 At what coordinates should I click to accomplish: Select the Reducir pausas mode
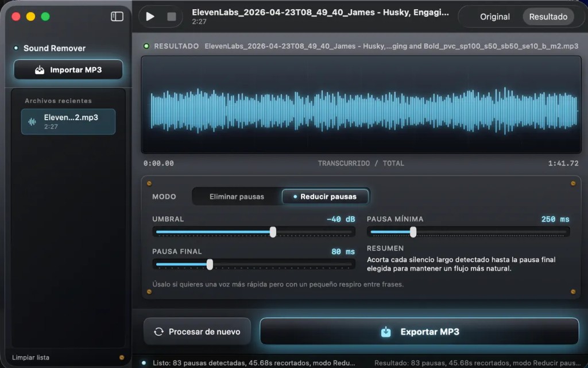(325, 197)
